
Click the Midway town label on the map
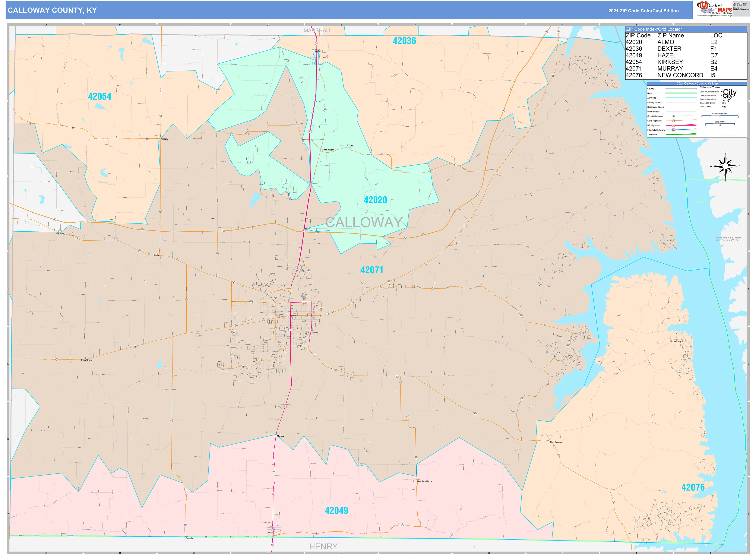click(x=280, y=436)
